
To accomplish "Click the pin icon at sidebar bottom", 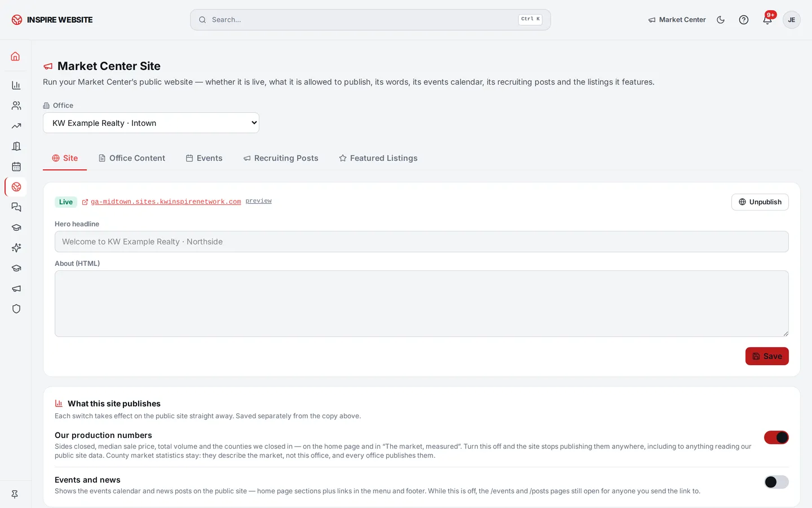I will (15, 494).
